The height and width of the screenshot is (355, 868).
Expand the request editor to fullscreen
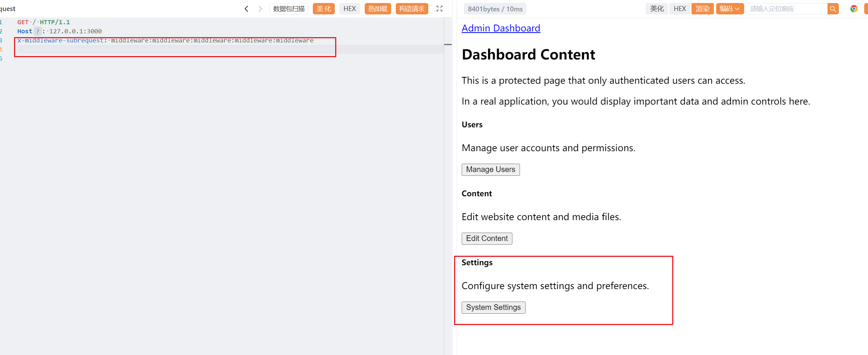(x=439, y=9)
